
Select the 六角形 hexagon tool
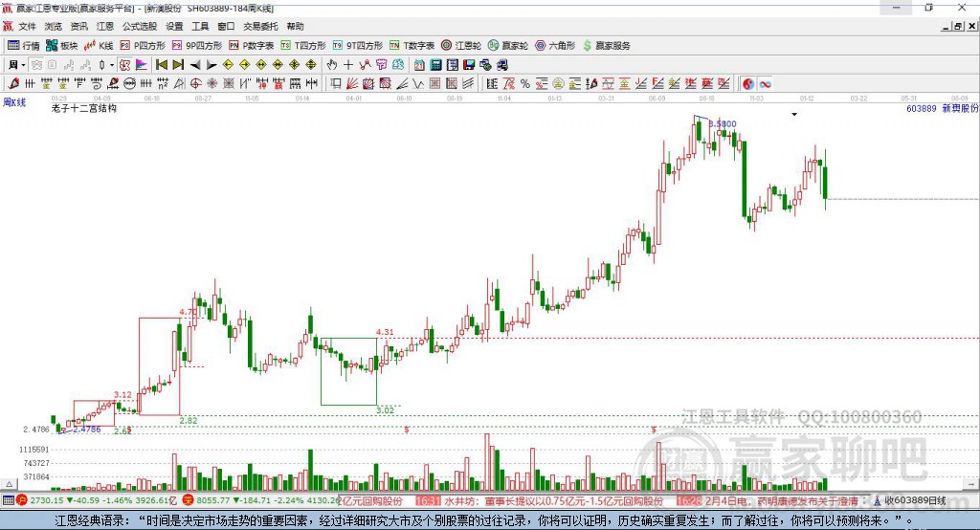[x=555, y=46]
